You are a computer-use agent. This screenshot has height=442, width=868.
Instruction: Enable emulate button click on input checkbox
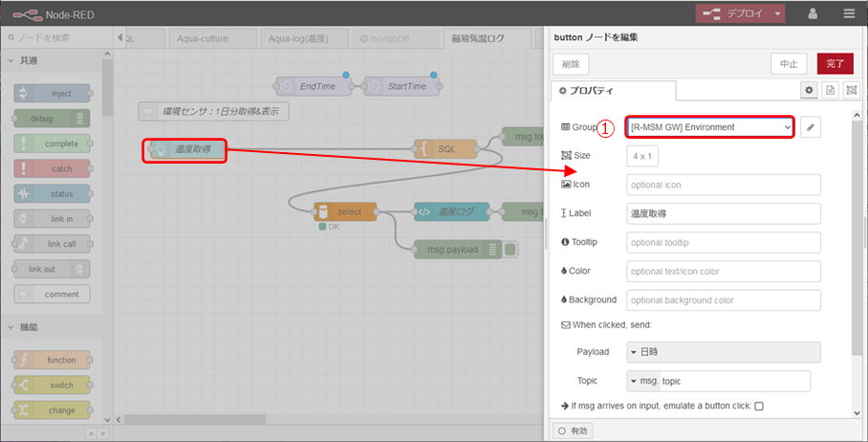tap(759, 407)
